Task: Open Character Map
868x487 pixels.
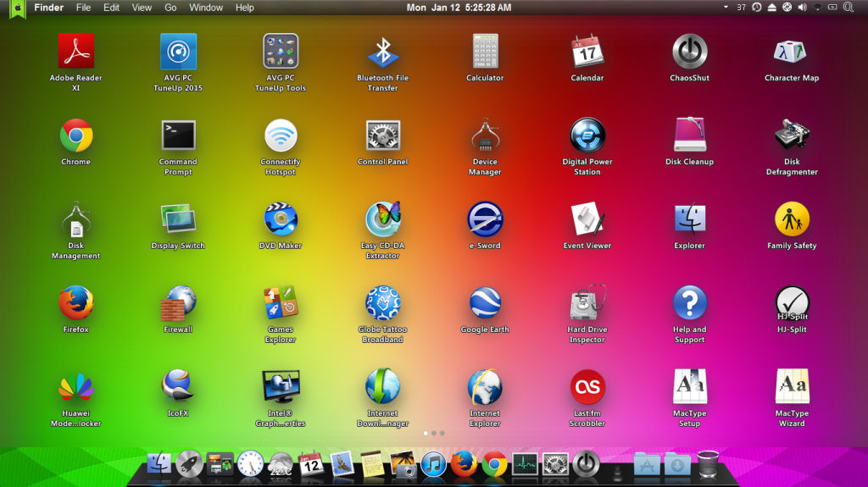Action: (792, 53)
